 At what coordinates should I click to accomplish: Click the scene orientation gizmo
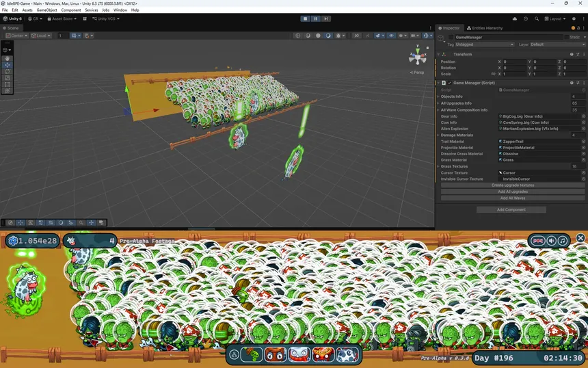pos(418,58)
